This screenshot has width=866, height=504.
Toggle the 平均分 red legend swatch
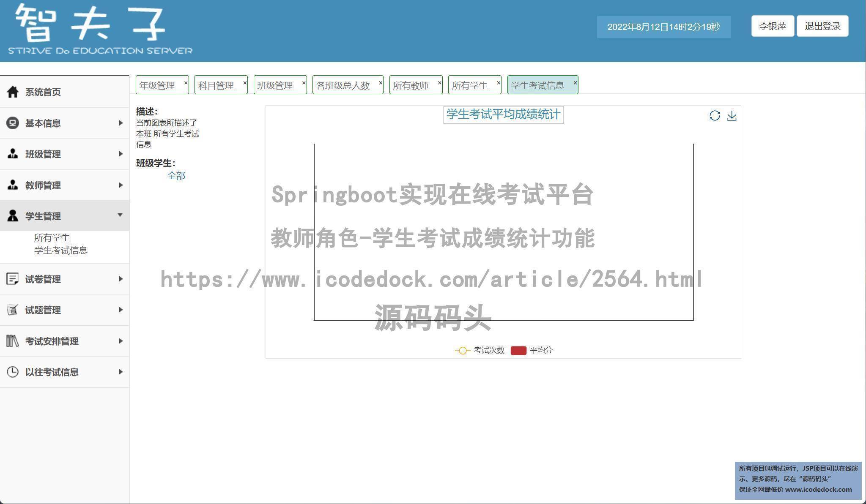point(518,350)
